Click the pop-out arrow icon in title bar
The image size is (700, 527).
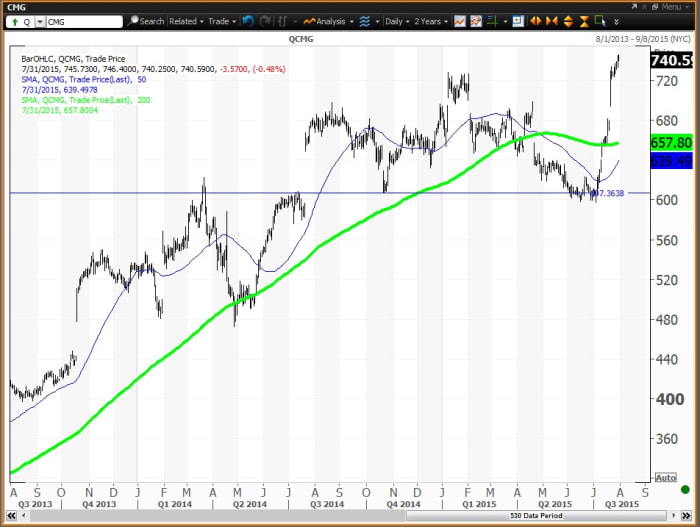[x=634, y=7]
